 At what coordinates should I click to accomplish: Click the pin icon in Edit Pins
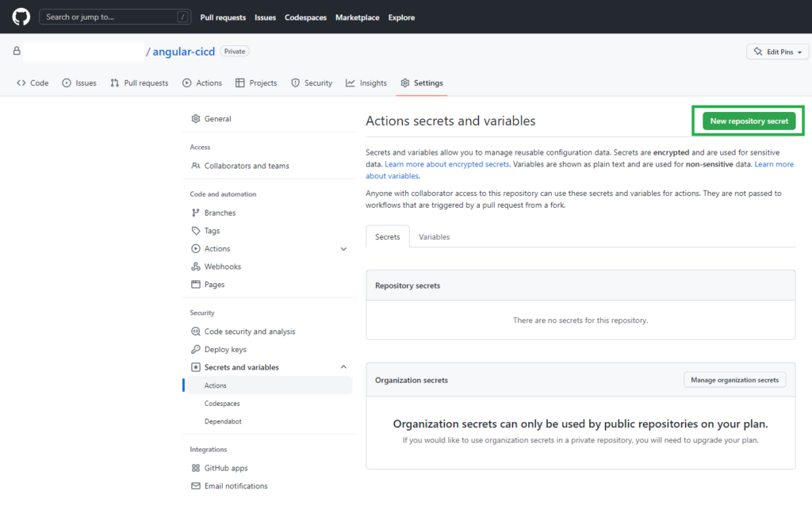point(758,52)
